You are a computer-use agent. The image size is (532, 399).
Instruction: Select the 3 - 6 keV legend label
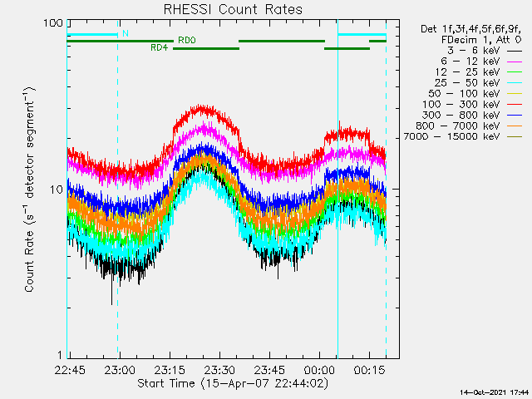[474, 51]
